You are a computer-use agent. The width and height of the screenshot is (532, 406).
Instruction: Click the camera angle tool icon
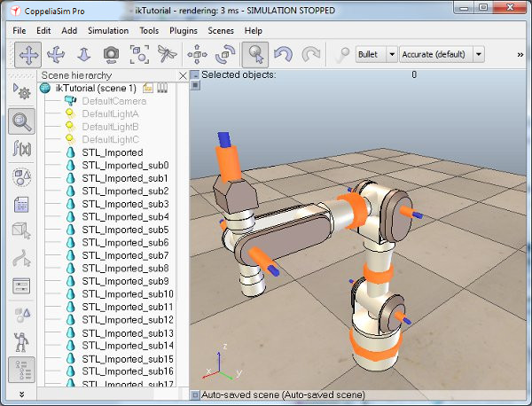pos(112,54)
